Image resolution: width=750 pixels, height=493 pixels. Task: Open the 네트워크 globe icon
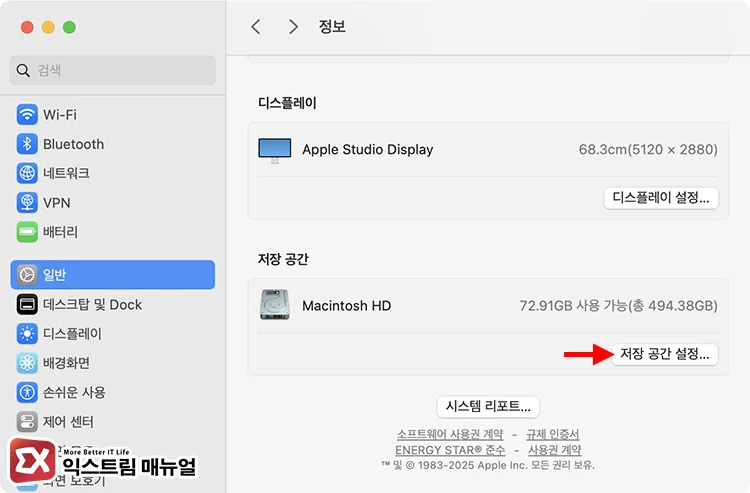tap(27, 173)
